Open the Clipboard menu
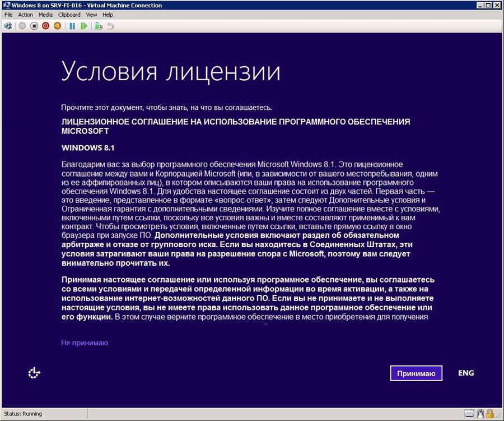The width and height of the screenshot is (504, 421). pyautogui.click(x=69, y=15)
